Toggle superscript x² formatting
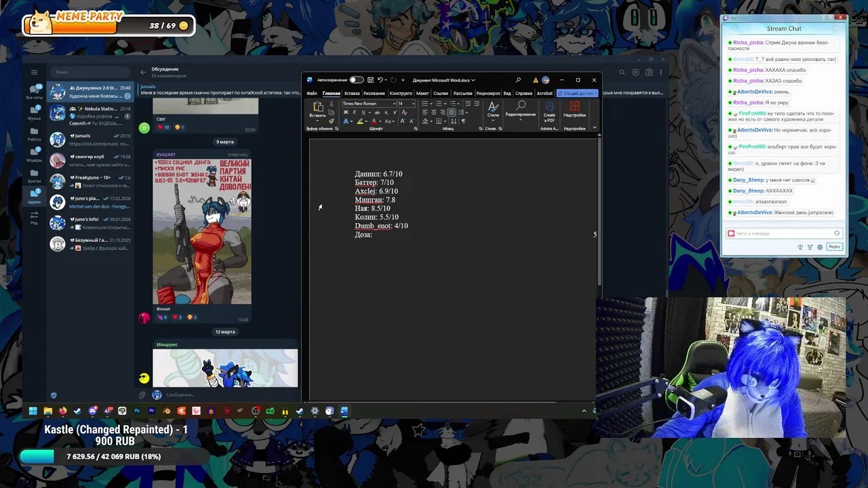868x488 pixels. point(395,113)
